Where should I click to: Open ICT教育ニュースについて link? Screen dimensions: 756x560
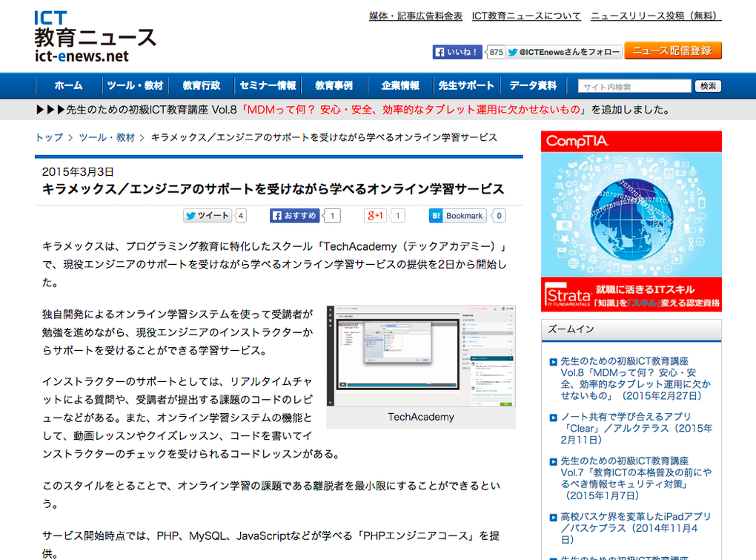526,16
